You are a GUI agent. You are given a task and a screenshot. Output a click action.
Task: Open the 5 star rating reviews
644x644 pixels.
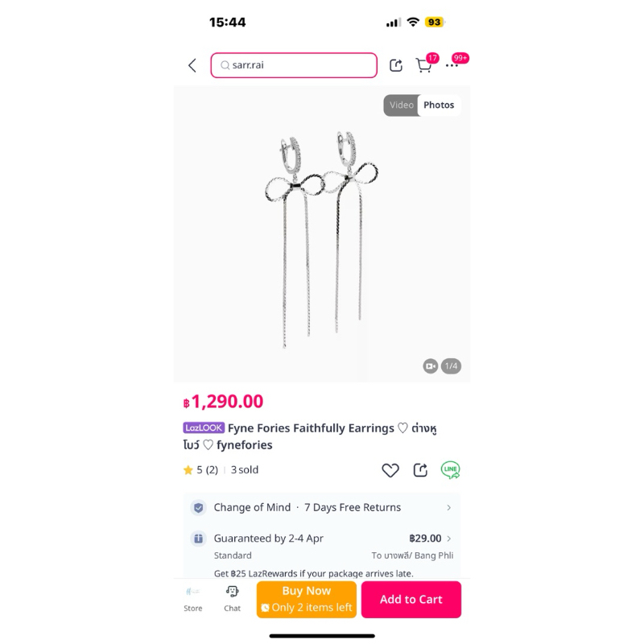coord(200,470)
